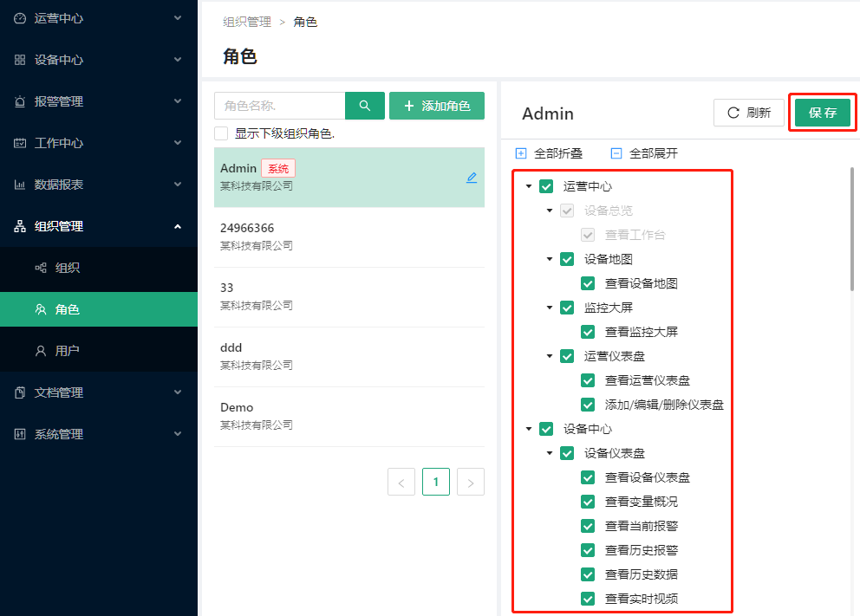Open the 用户 submenu item
Viewport: 860px width, 616px height.
point(68,351)
